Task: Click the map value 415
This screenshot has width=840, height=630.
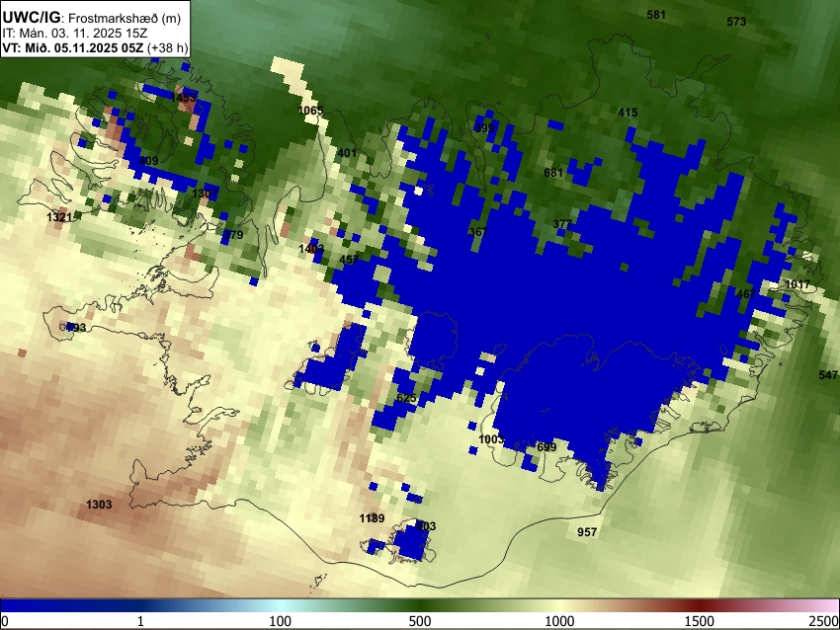Action: pos(628,113)
